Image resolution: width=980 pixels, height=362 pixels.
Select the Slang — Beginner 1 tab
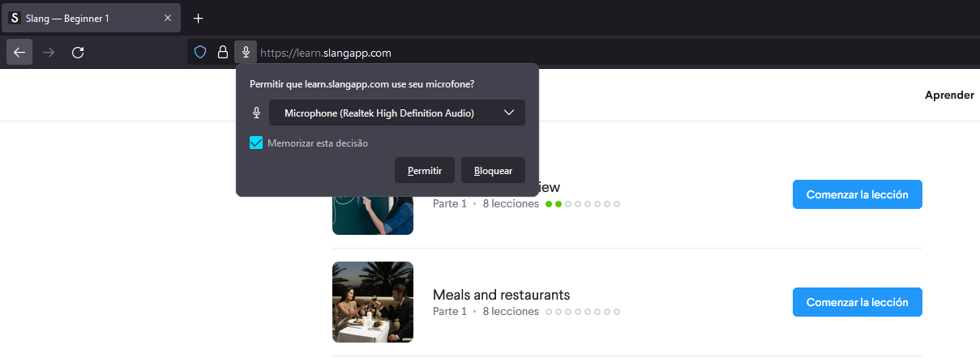(91, 18)
